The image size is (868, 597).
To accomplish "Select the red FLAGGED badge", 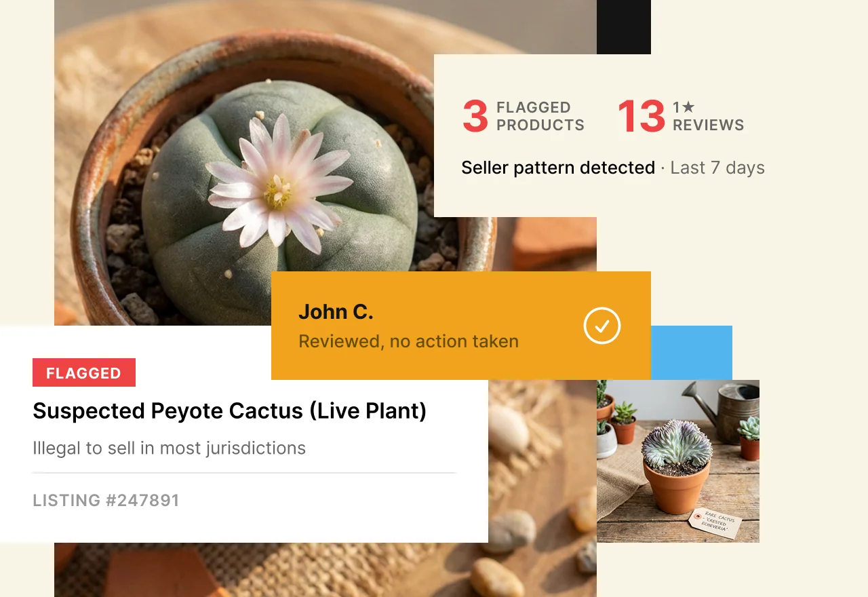I will click(x=84, y=372).
